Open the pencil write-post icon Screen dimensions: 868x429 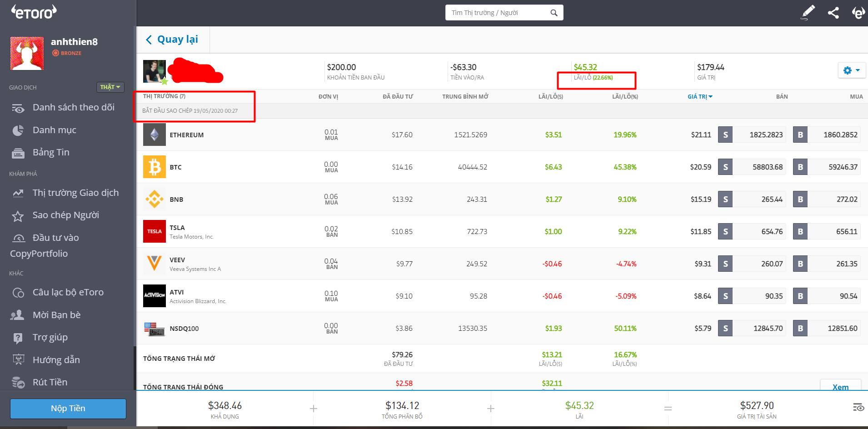pyautogui.click(x=808, y=12)
